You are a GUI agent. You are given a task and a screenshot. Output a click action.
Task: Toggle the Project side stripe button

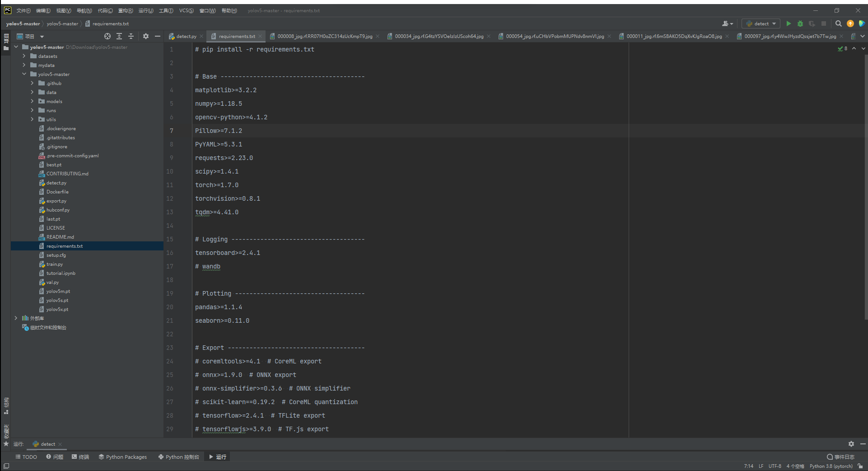point(6,42)
